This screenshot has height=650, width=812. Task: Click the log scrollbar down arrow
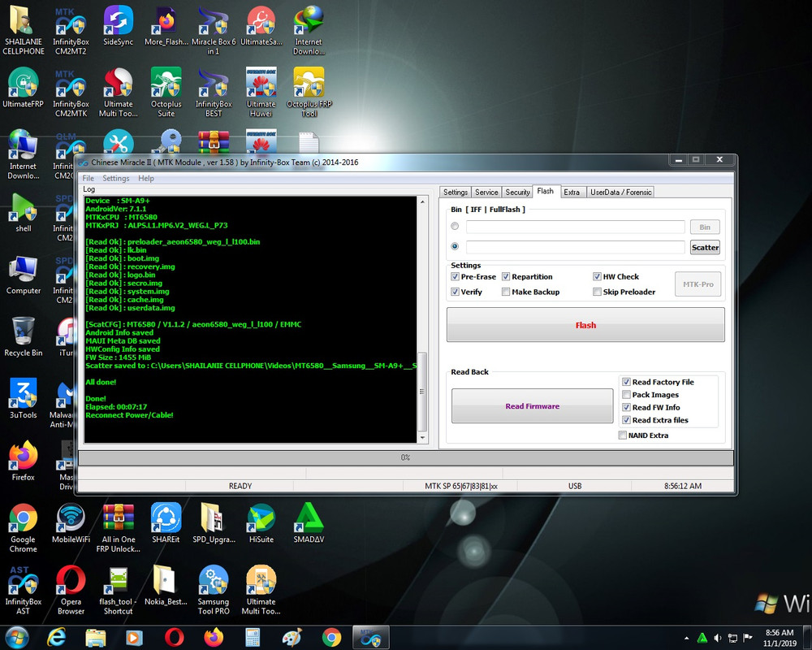pos(422,438)
